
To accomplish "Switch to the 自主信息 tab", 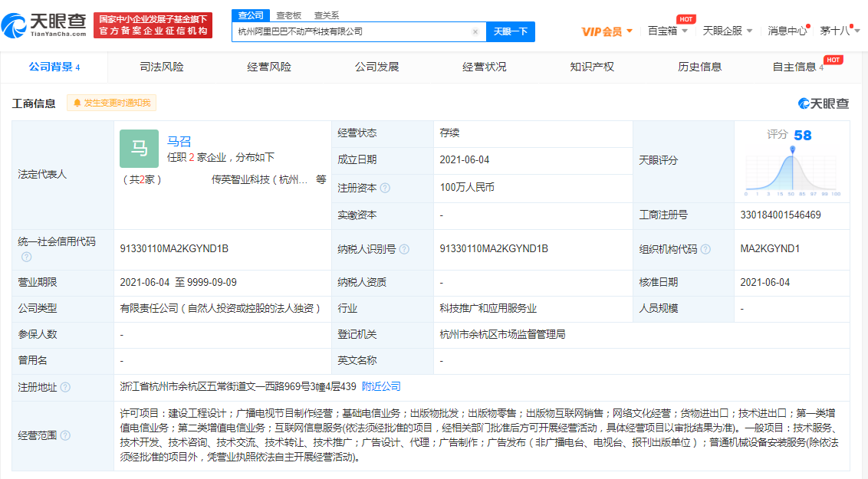I will click(x=798, y=67).
